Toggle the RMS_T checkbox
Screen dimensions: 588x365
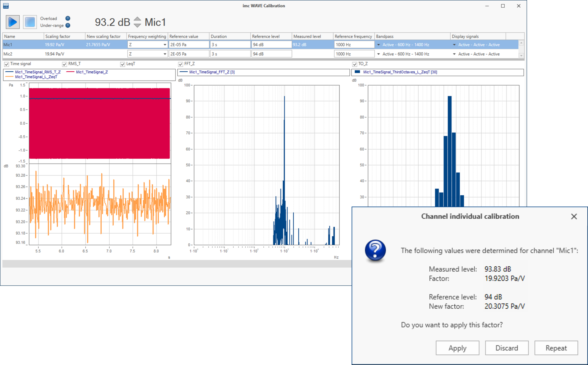tap(64, 64)
